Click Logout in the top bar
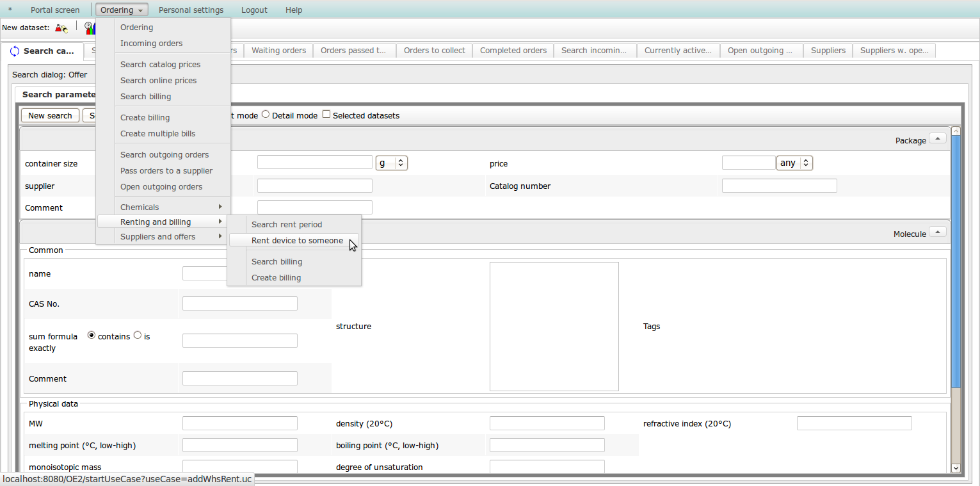 point(254,10)
